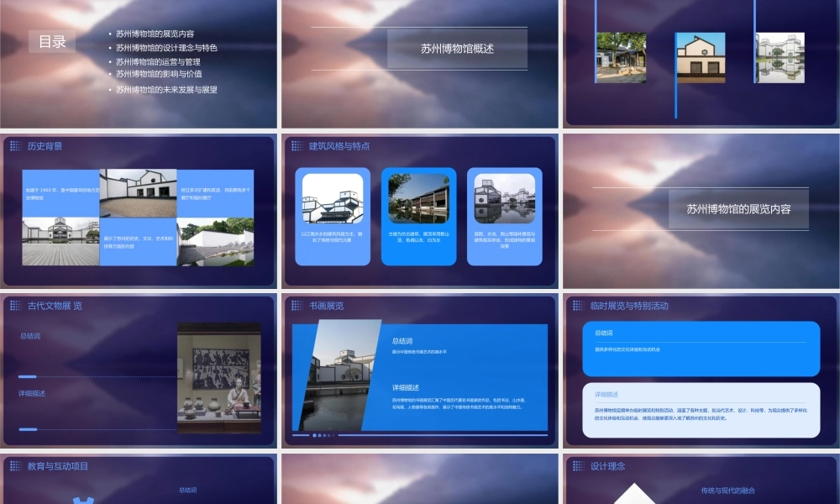The height and width of the screenshot is (504, 840).
Task: Click the dot grid icon beside 临时展览与特别活动
Action: [x=578, y=306]
